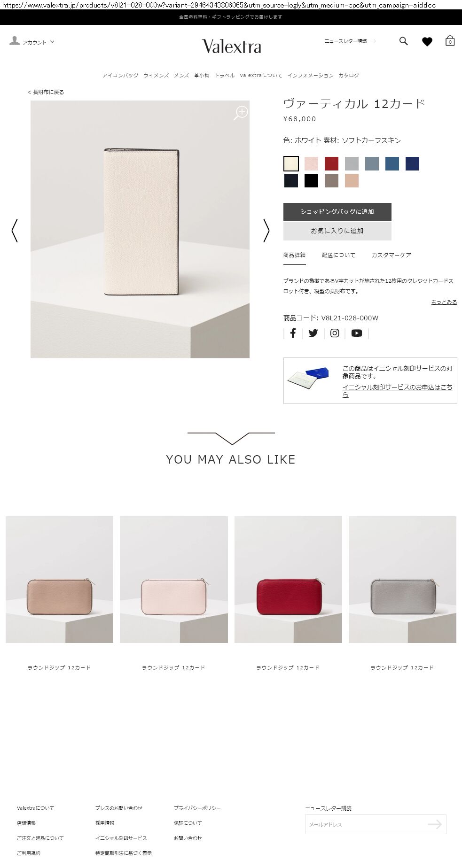Go back via 長財布に戻る link
The width and height of the screenshot is (462, 868).
(46, 92)
